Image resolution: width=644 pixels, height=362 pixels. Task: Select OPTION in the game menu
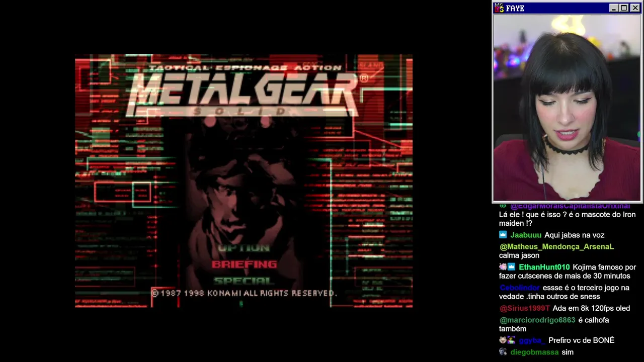pos(244,248)
